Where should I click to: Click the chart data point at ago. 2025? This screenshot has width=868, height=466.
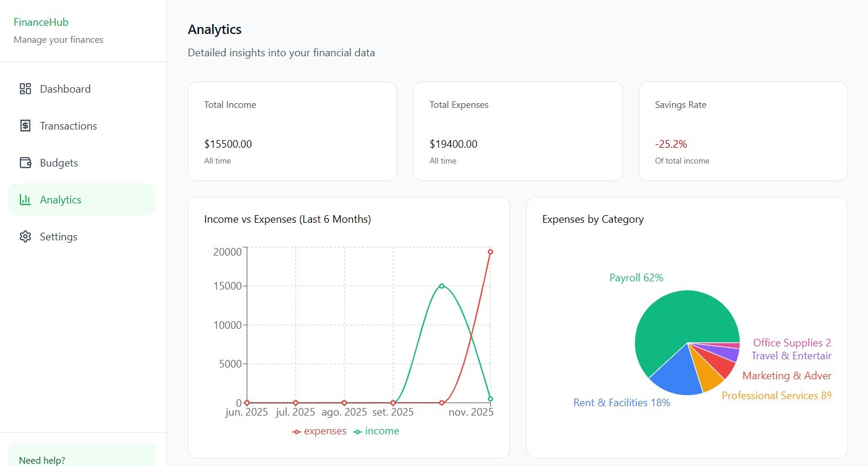coord(344,403)
